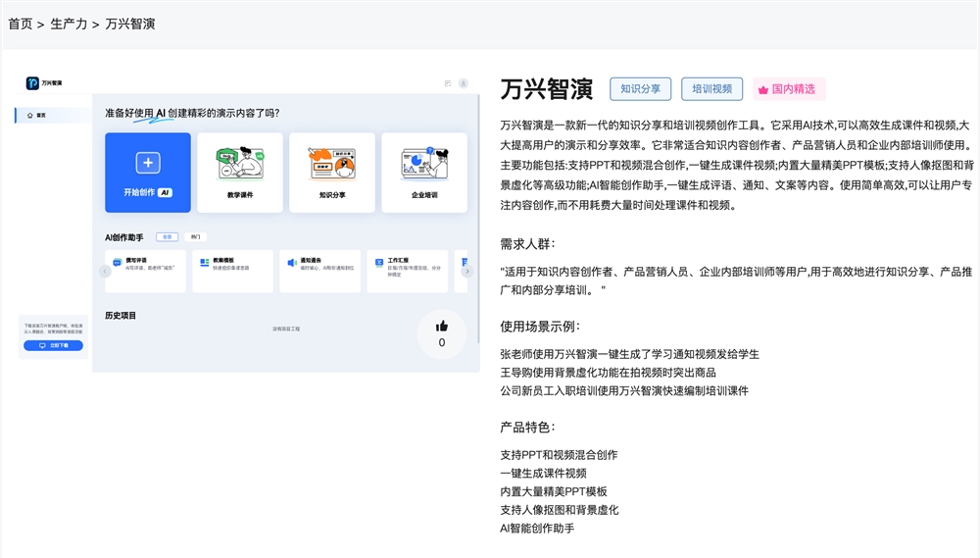The height and width of the screenshot is (558, 980).
Task: Click the 历史项目 heading in the preview
Action: click(x=121, y=315)
